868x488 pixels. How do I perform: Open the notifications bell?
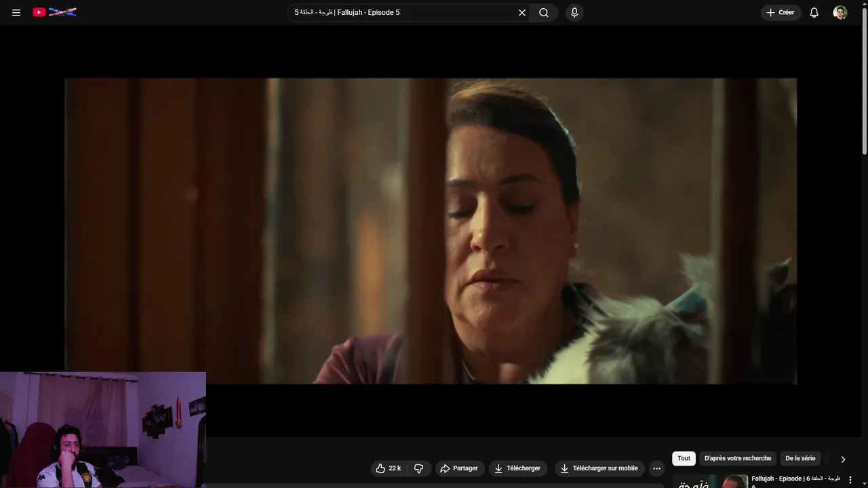tap(814, 12)
